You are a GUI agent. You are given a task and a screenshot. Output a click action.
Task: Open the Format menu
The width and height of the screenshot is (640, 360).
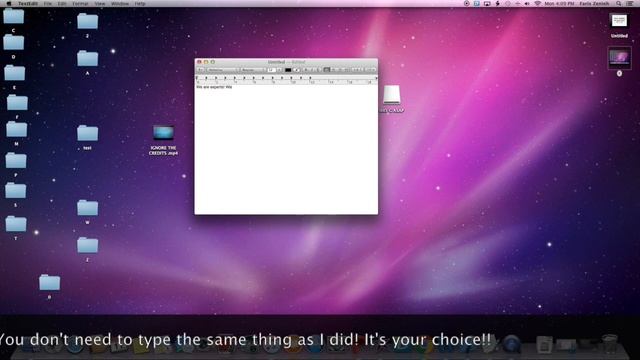tap(80, 3)
